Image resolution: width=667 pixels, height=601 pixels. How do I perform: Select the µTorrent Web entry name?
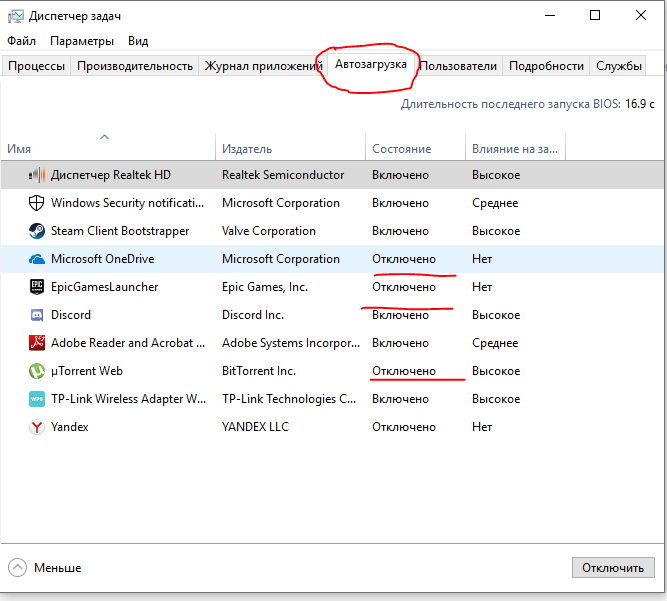click(87, 371)
